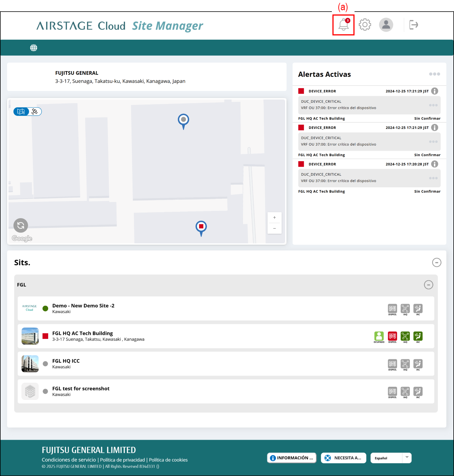This screenshot has width=454, height=476.
Task: Collapse the Sits. section
Action: click(436, 263)
